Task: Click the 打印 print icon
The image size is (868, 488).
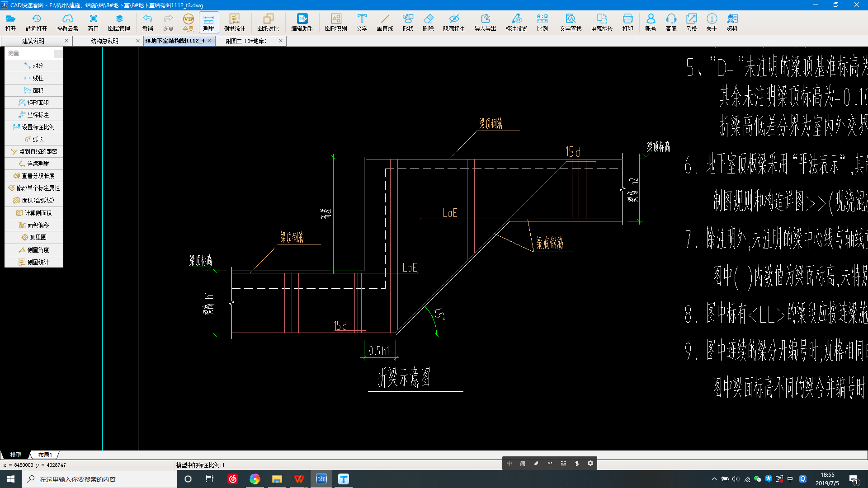Action: (x=627, y=23)
